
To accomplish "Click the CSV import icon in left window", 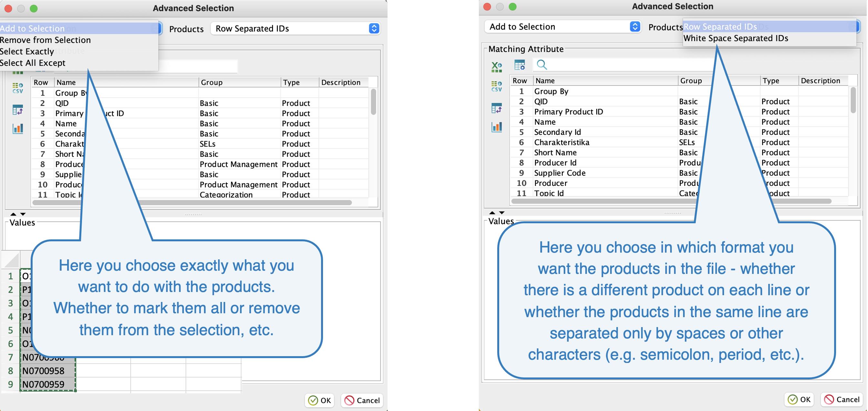I will click(17, 88).
